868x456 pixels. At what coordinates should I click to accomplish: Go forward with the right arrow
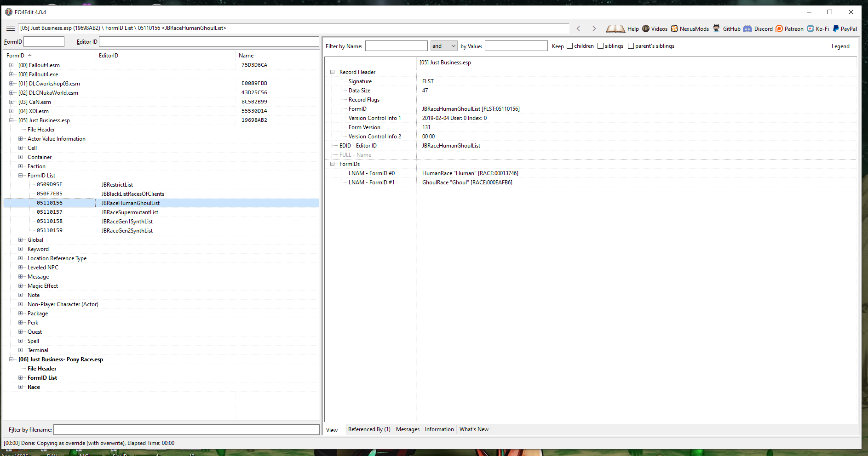[x=594, y=28]
